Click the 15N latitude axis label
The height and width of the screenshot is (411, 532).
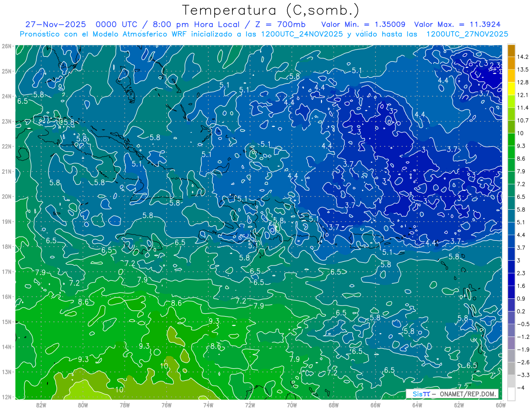tap(7, 321)
